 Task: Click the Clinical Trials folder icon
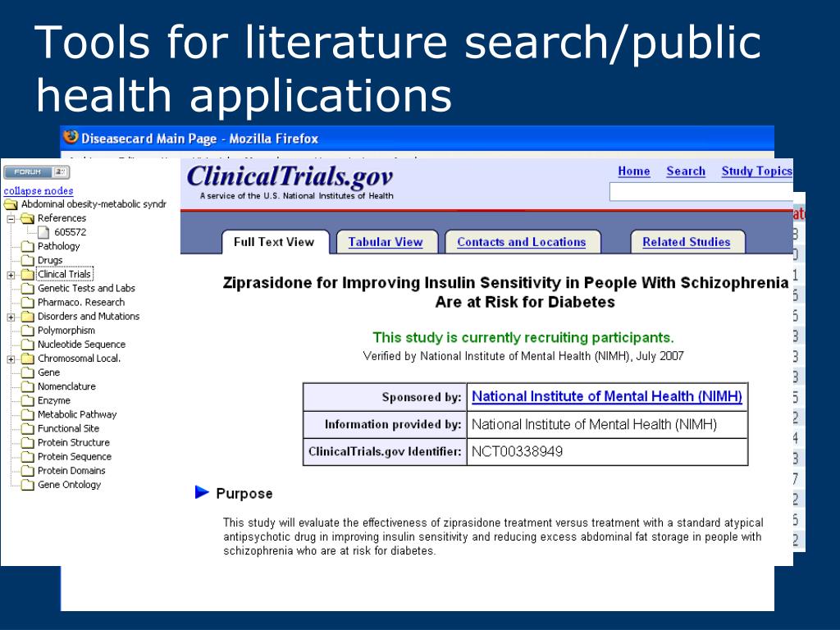(x=27, y=274)
